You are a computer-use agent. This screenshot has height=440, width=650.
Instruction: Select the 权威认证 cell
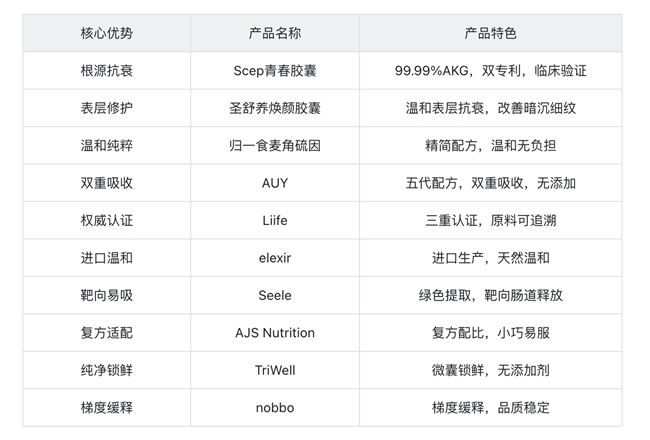pos(106,221)
